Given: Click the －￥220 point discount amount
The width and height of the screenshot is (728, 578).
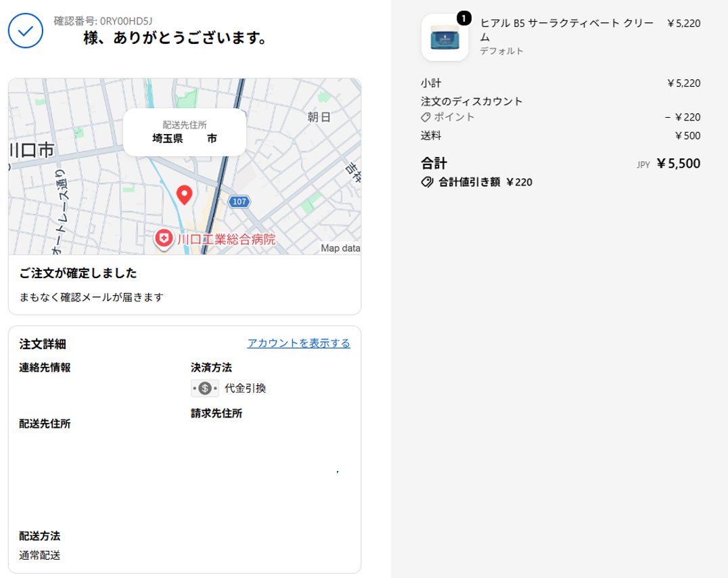Looking at the screenshot, I should (683, 117).
